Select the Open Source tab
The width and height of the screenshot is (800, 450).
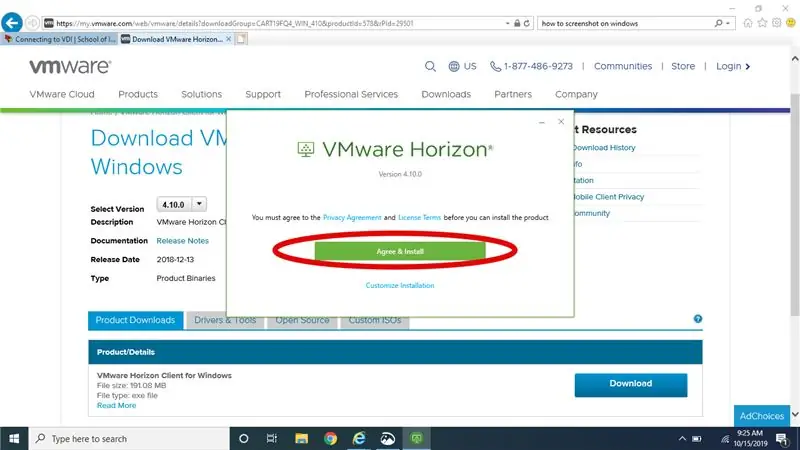click(302, 320)
